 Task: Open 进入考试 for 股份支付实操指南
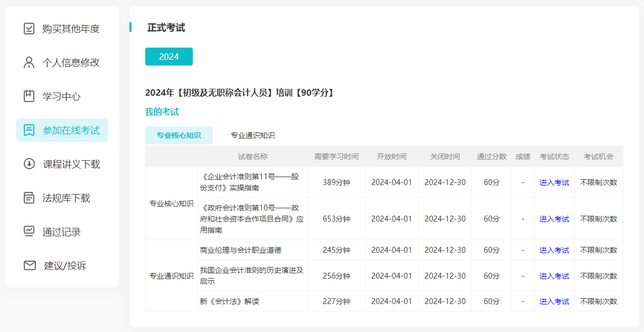pyautogui.click(x=554, y=182)
